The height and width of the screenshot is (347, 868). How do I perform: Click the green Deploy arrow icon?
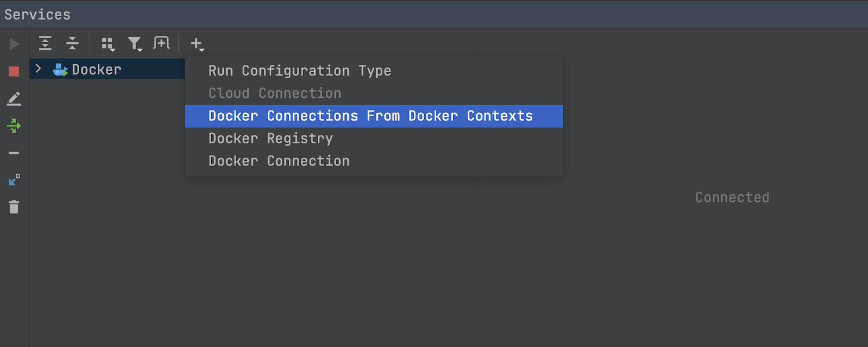(x=14, y=125)
